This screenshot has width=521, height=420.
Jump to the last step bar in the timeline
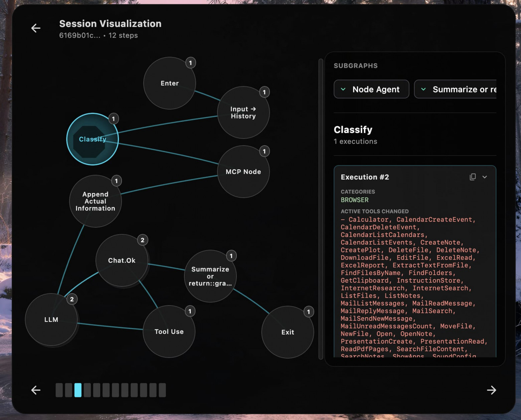pos(162,390)
